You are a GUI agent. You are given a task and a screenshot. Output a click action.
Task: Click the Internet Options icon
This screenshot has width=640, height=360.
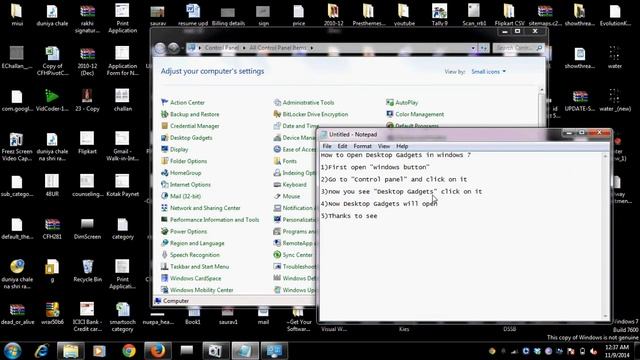pyautogui.click(x=164, y=184)
